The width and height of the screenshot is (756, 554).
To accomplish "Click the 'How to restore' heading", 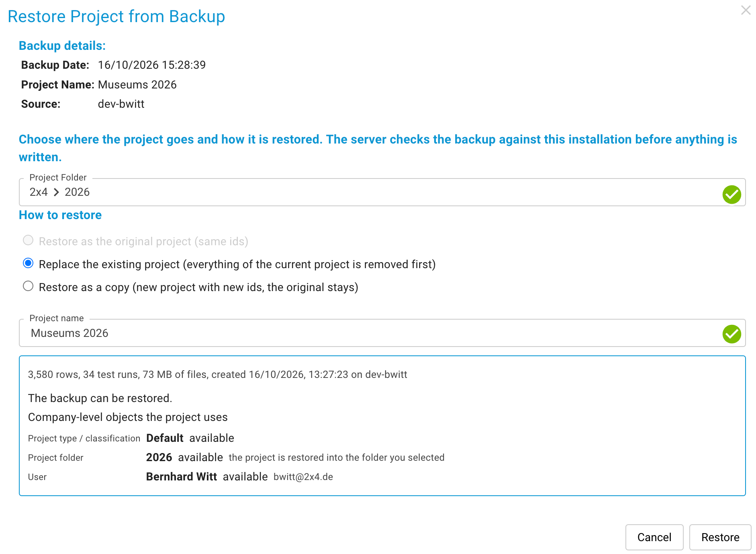I will 60,215.
